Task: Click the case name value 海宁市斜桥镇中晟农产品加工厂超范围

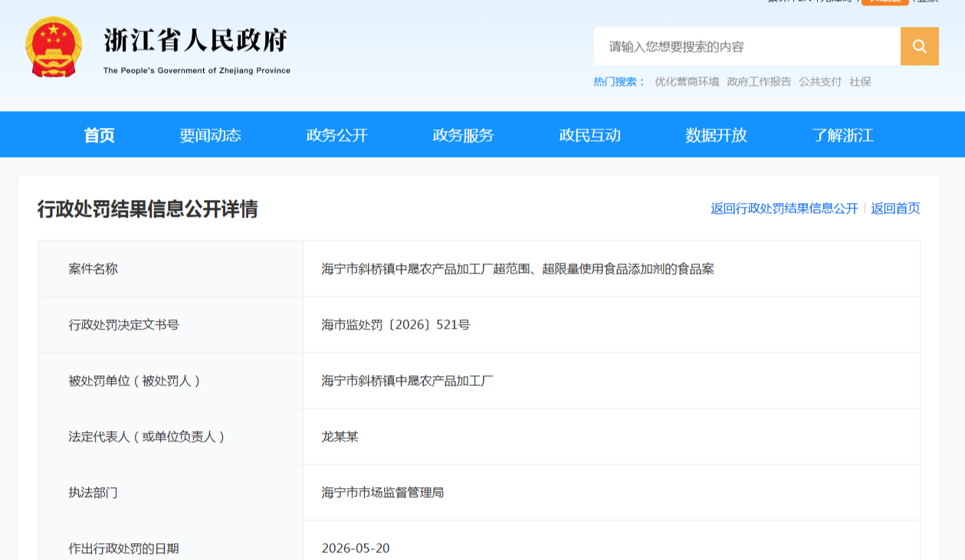Action: (518, 269)
